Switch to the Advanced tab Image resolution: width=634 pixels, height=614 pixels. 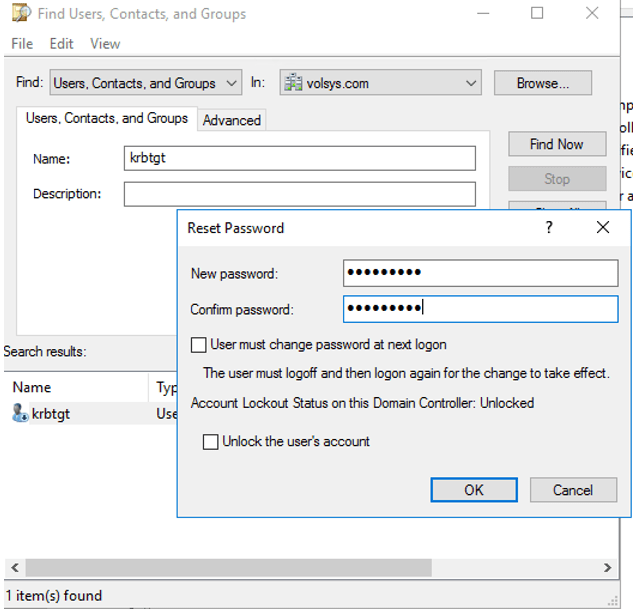[231, 120]
